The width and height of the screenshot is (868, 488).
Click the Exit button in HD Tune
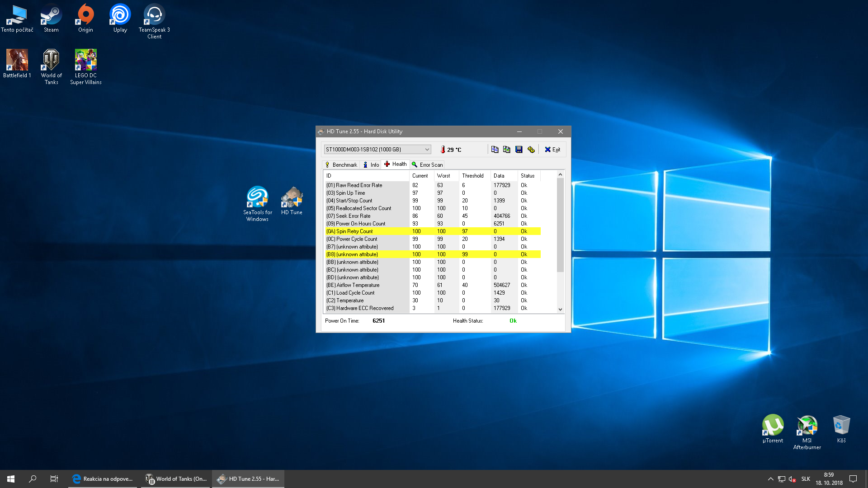[552, 150]
